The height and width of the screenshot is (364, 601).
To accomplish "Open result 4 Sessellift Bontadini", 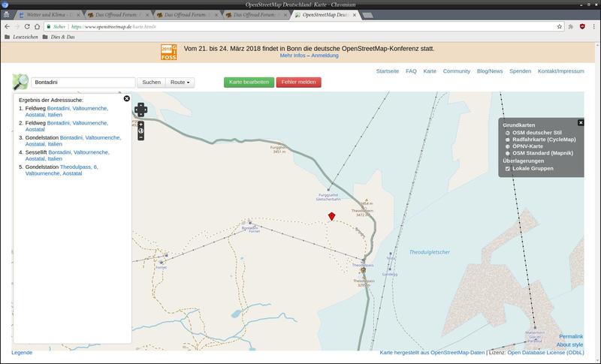I will [67, 155].
